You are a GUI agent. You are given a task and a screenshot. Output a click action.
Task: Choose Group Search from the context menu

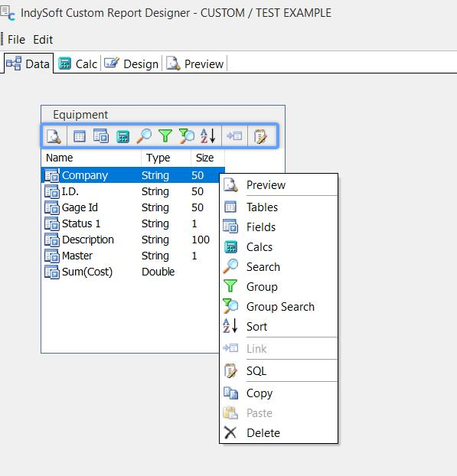tap(279, 307)
